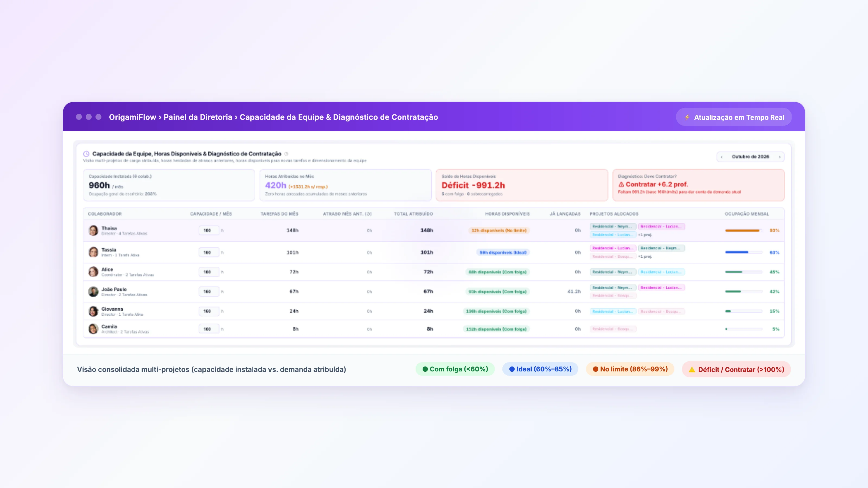The image size is (868, 488).
Task: Click the '12h disponíveis (No limite)' badge
Action: 499,230
